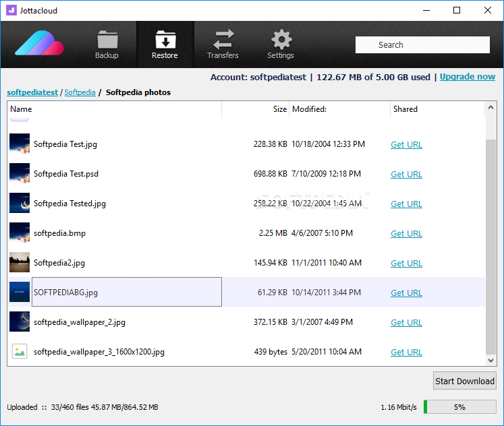The image size is (504, 426).
Task: Select file name Softpedia Test.jpg
Action: [65, 144]
